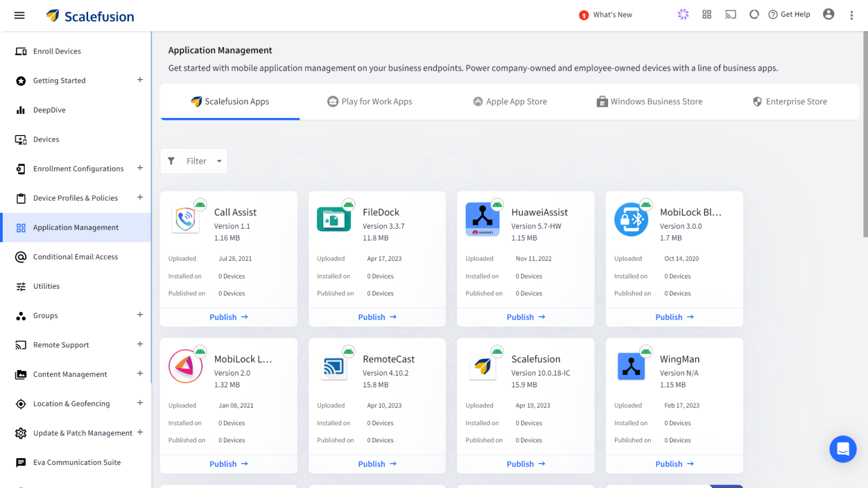Switch to Play for Work Apps tab
The width and height of the screenshot is (868, 488).
[370, 102]
